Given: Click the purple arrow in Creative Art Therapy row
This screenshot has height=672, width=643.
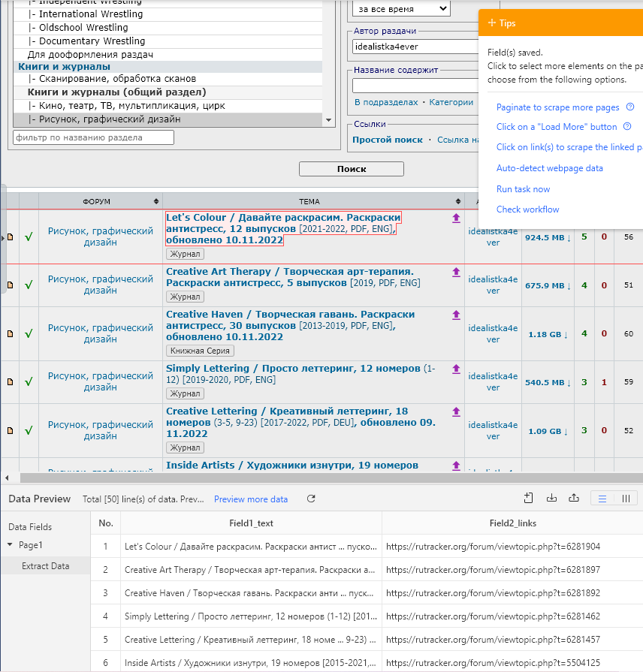Looking at the screenshot, I should click(x=456, y=272).
